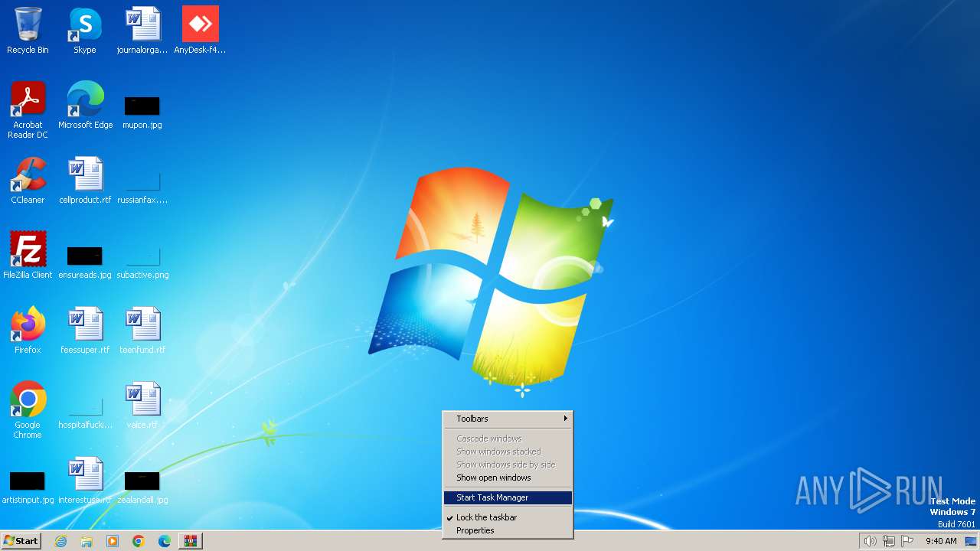This screenshot has height=551, width=980.
Task: Open Internet Explorer from the taskbar
Action: [x=60, y=541]
